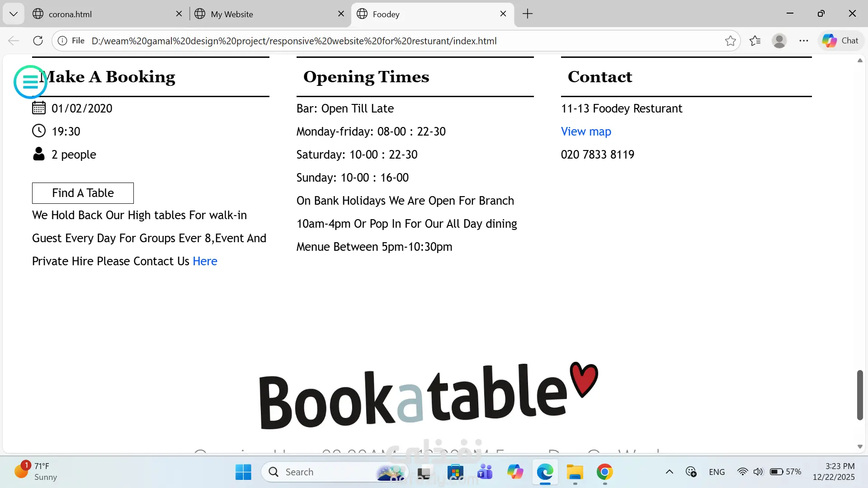Click the person icon beside 2 people
868x488 pixels.
pyautogui.click(x=39, y=154)
